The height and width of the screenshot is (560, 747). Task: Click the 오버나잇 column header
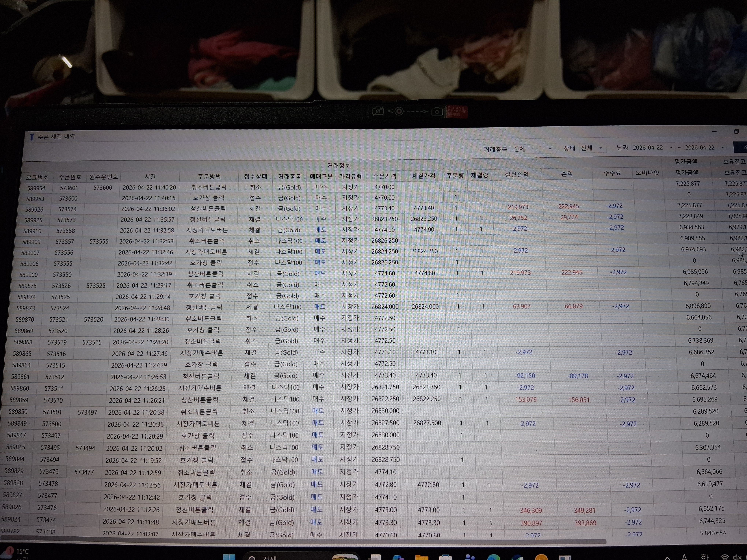pyautogui.click(x=647, y=173)
